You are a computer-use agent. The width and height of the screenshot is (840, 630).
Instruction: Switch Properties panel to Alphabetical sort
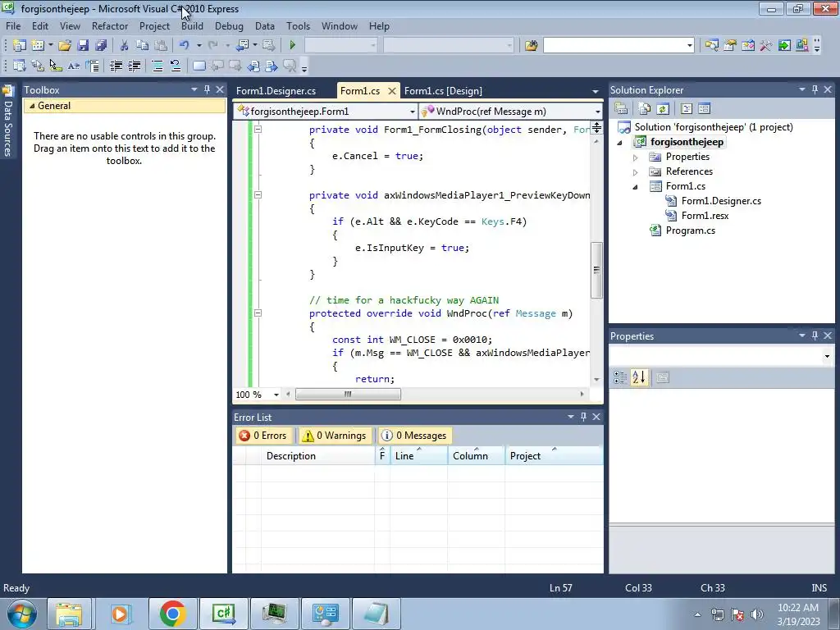[638, 377]
